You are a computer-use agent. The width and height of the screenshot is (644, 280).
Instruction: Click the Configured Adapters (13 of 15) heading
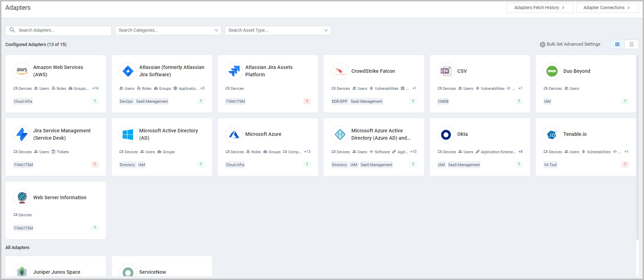pos(36,45)
